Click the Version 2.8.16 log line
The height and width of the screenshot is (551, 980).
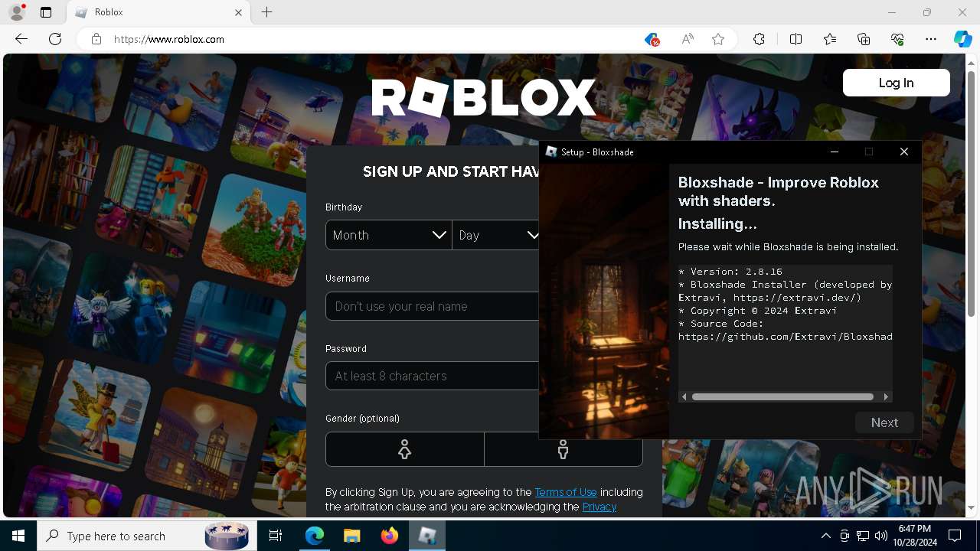pos(730,272)
